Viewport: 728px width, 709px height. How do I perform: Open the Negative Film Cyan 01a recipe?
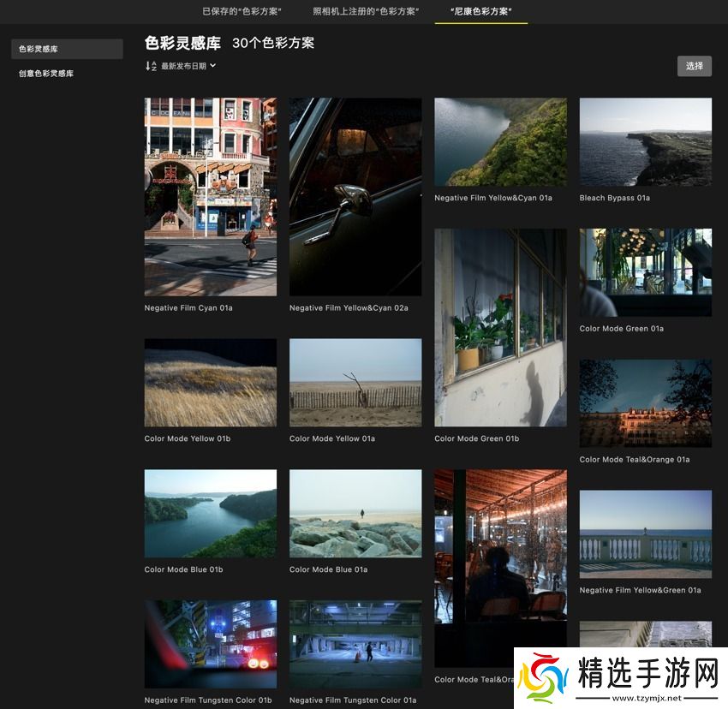210,195
